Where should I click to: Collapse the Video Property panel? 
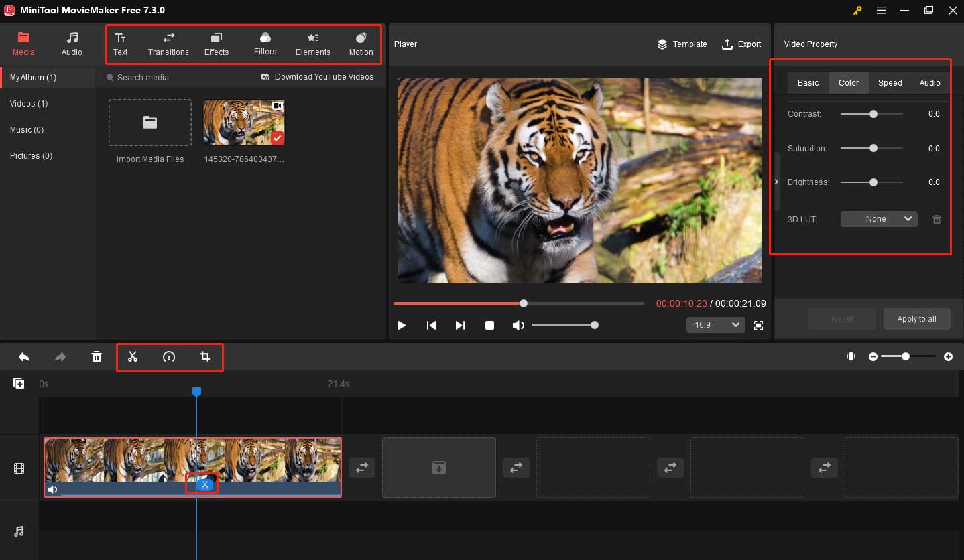pyautogui.click(x=776, y=182)
